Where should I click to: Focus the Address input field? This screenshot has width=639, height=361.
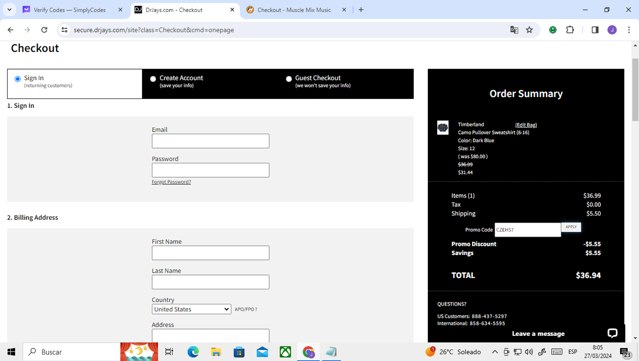pyautogui.click(x=211, y=335)
